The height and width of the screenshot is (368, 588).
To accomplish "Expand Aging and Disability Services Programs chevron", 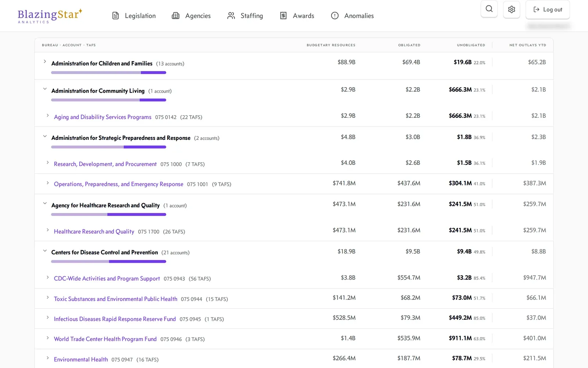I will click(x=47, y=116).
